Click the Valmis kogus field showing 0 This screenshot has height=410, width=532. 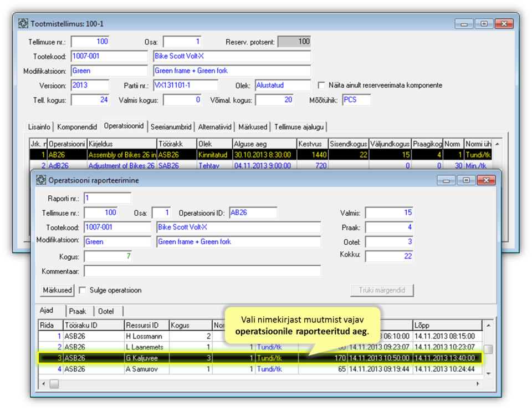click(x=182, y=100)
